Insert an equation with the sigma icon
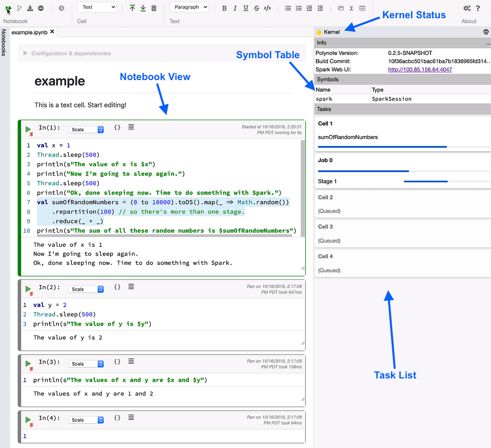Image resolution: width=491 pixels, height=448 pixels. (351, 8)
